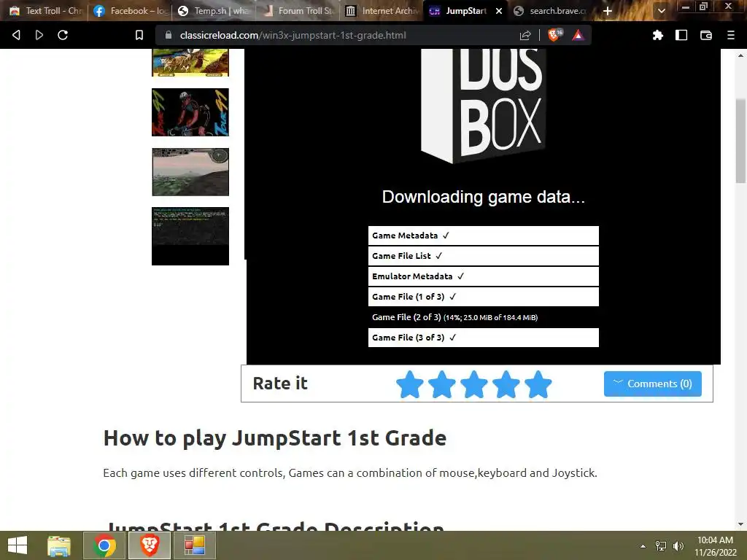The image size is (747, 560).
Task: Go forward with the browser forward arrow
Action: (39, 35)
